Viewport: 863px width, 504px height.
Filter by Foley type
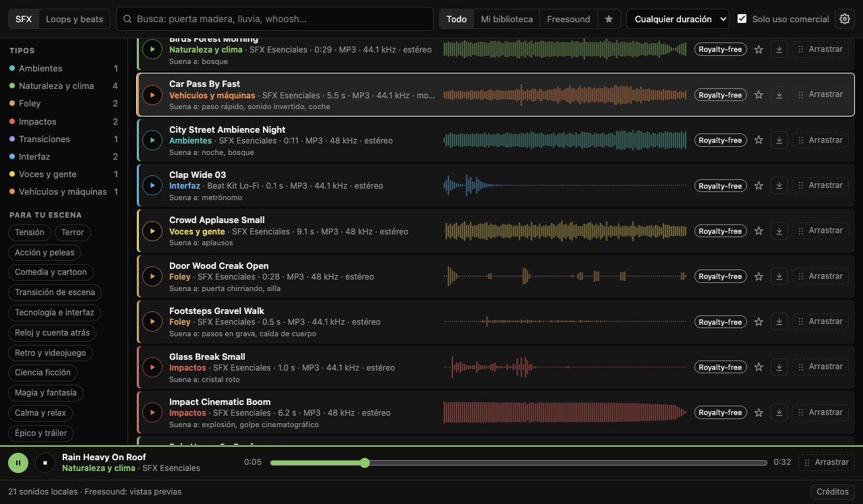coord(64,103)
